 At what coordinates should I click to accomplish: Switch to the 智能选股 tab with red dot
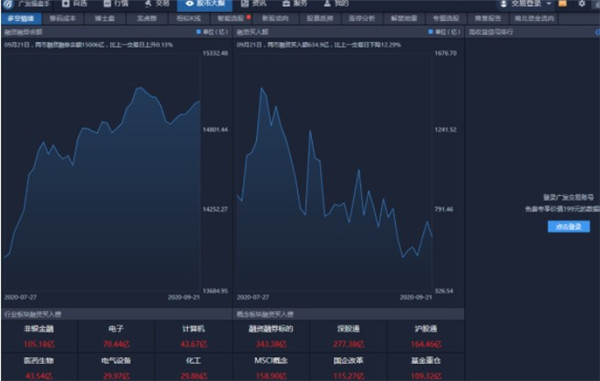232,18
